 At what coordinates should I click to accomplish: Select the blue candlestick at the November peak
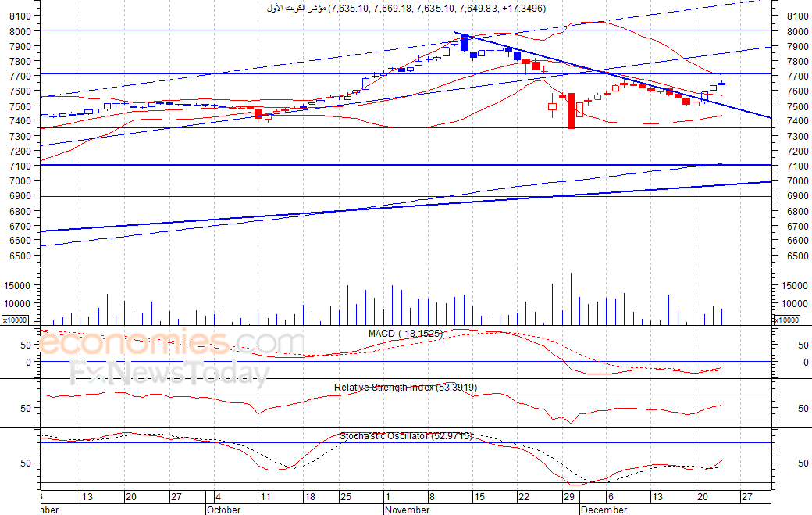(x=465, y=42)
